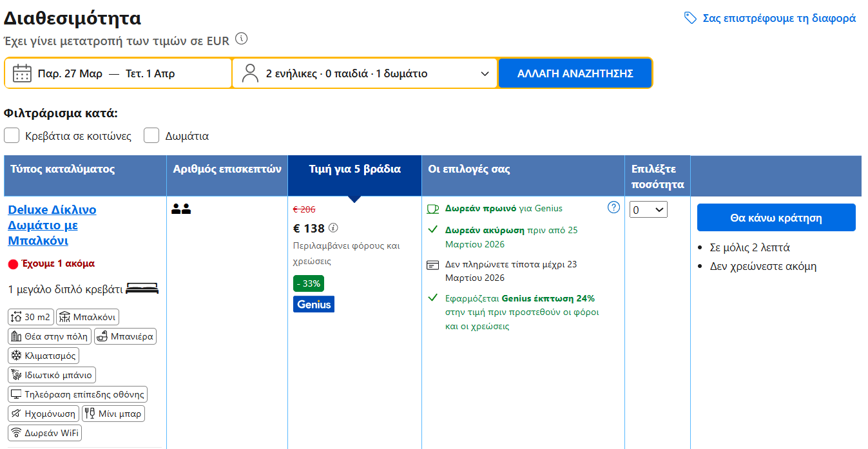This screenshot has height=449, width=868.
Task: Click the two-guests occupancy icon
Action: coord(181,209)
